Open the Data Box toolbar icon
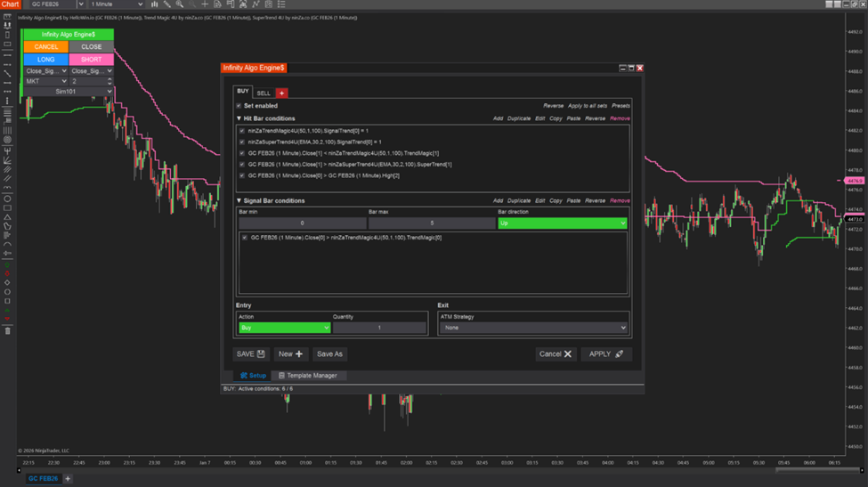The image size is (868, 487). pos(217,4)
